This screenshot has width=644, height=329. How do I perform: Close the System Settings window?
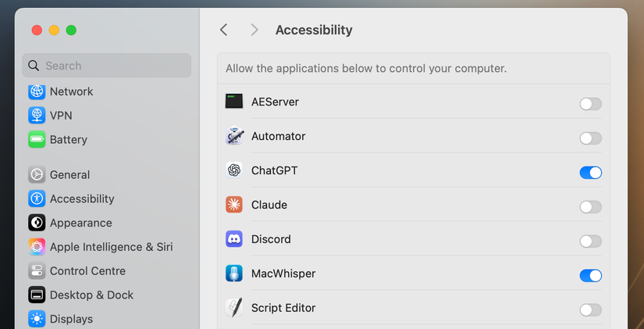pyautogui.click(x=37, y=30)
